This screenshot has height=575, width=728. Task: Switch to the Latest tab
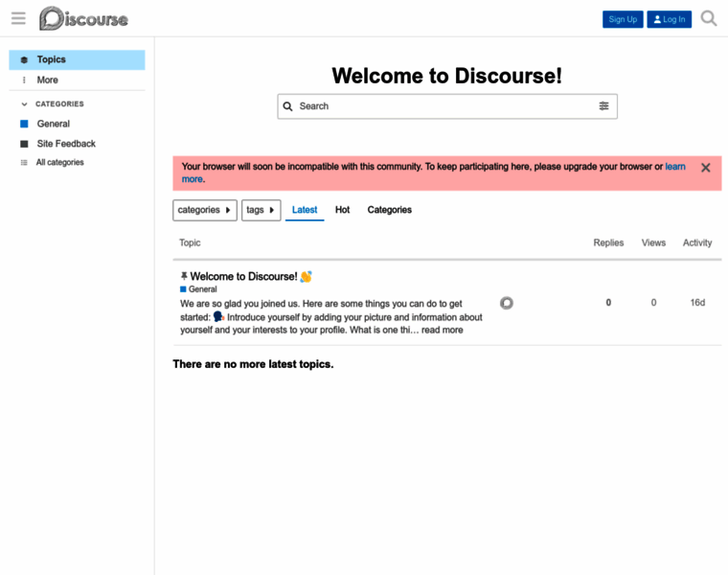click(305, 210)
